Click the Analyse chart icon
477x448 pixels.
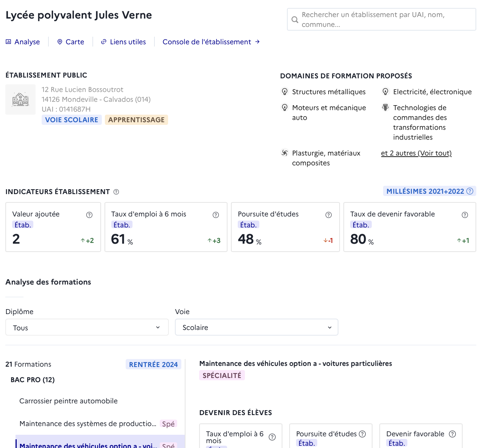pos(8,42)
